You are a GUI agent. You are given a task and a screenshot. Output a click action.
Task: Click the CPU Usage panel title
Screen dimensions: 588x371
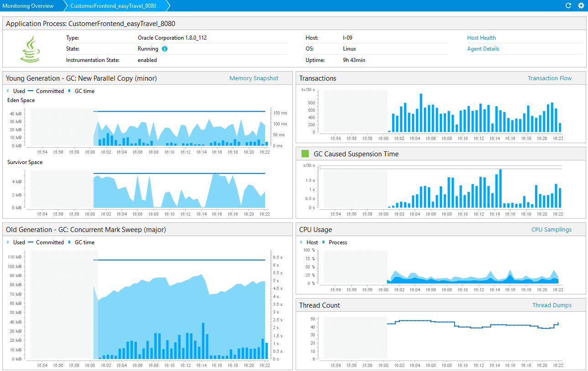point(316,230)
